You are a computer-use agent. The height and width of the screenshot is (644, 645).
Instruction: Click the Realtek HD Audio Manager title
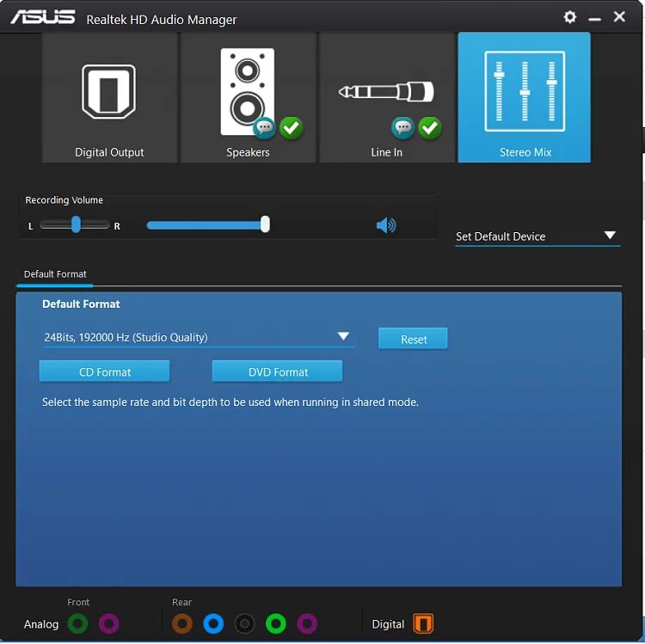point(162,20)
